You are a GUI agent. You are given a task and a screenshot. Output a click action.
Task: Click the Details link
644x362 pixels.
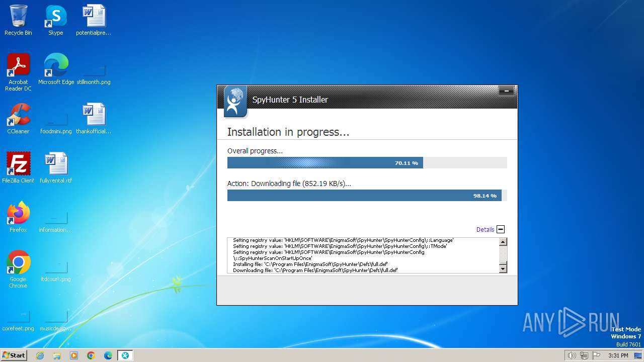tap(485, 229)
